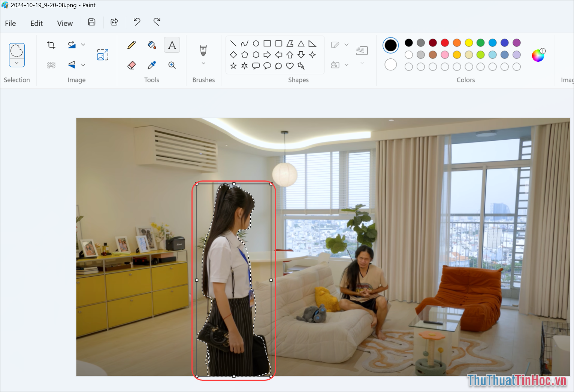The image size is (574, 392).
Task: Flip the image horizontally
Action: tap(71, 64)
